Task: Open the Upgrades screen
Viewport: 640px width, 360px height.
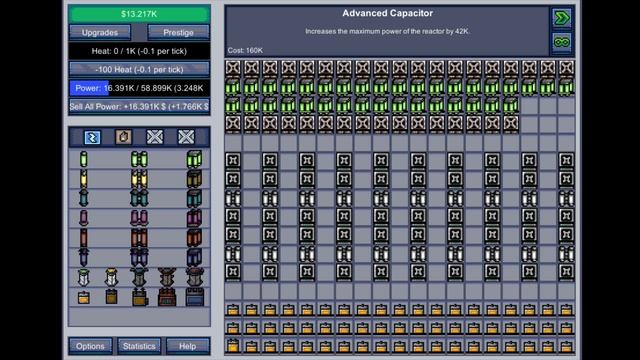Action: [x=100, y=33]
